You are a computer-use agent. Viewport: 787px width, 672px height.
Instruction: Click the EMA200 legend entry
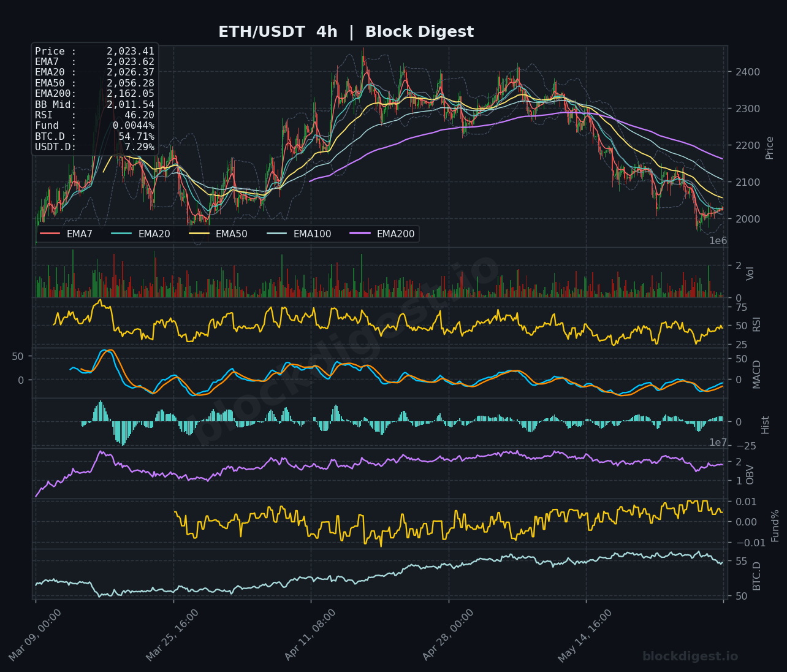(382, 234)
